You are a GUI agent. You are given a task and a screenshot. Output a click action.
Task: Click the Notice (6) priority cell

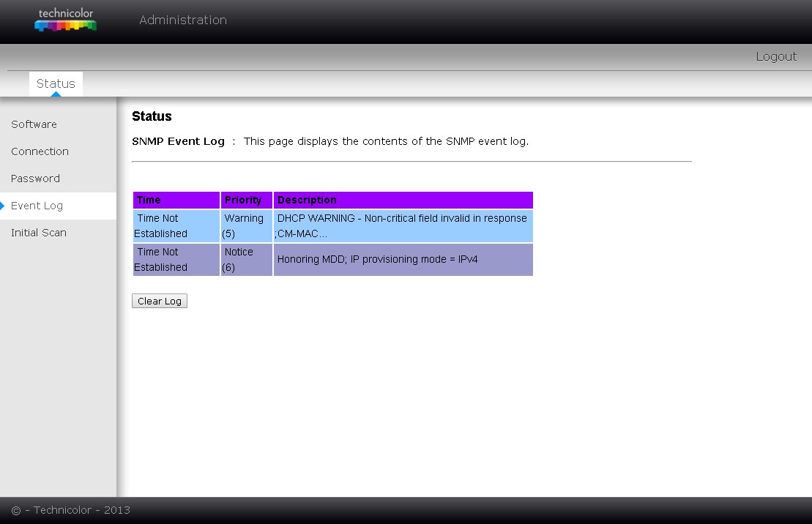tap(246, 260)
